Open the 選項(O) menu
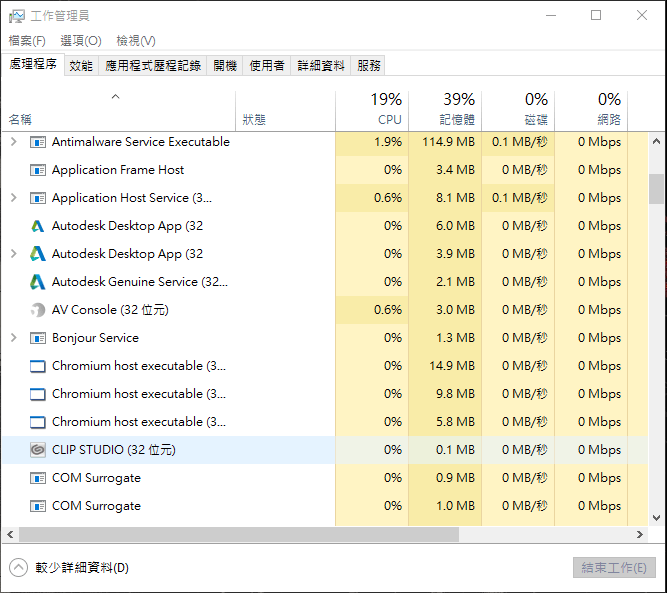This screenshot has width=667, height=593. click(x=80, y=41)
